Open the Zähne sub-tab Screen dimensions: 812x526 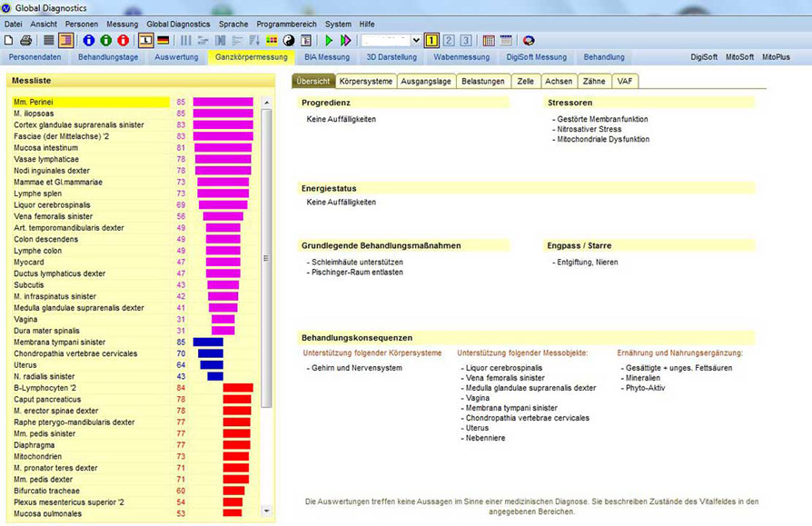pyautogui.click(x=594, y=81)
